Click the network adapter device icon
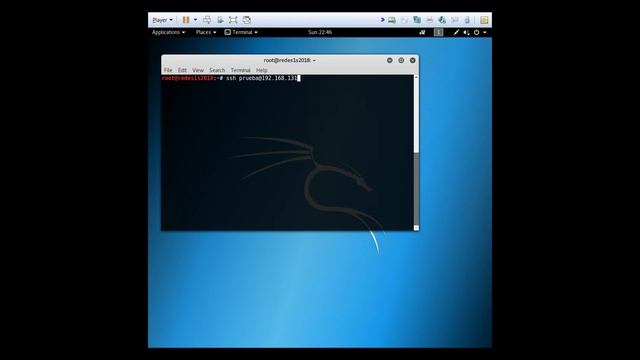640x360 pixels. pos(417,20)
